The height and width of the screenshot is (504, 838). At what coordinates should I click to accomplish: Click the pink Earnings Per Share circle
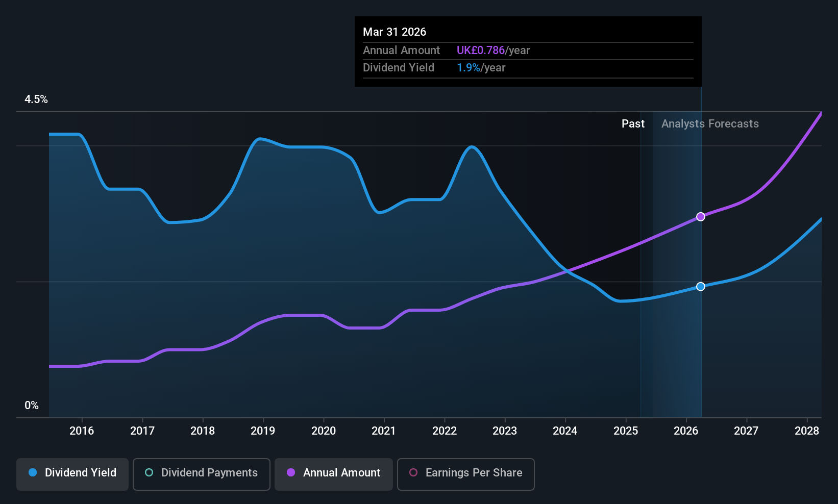coord(413,472)
